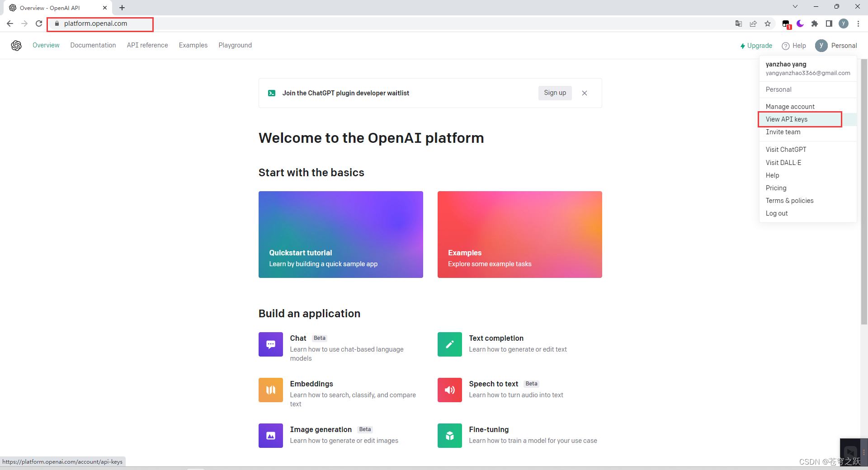The height and width of the screenshot is (470, 868).
Task: Open the Google Translate page icon
Action: 739,23
